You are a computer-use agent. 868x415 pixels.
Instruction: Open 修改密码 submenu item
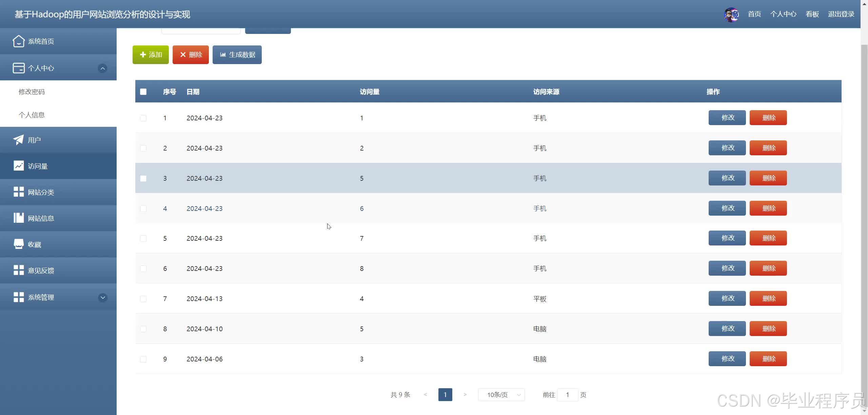pos(32,92)
